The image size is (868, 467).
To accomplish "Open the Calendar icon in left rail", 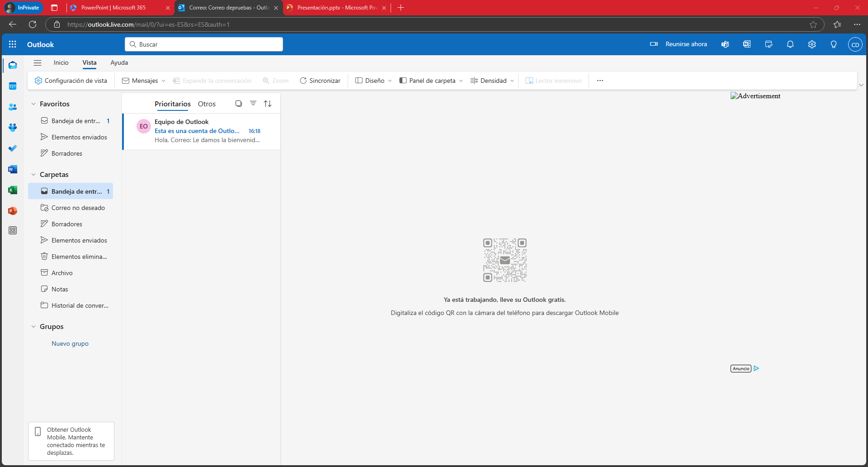I will click(x=13, y=86).
